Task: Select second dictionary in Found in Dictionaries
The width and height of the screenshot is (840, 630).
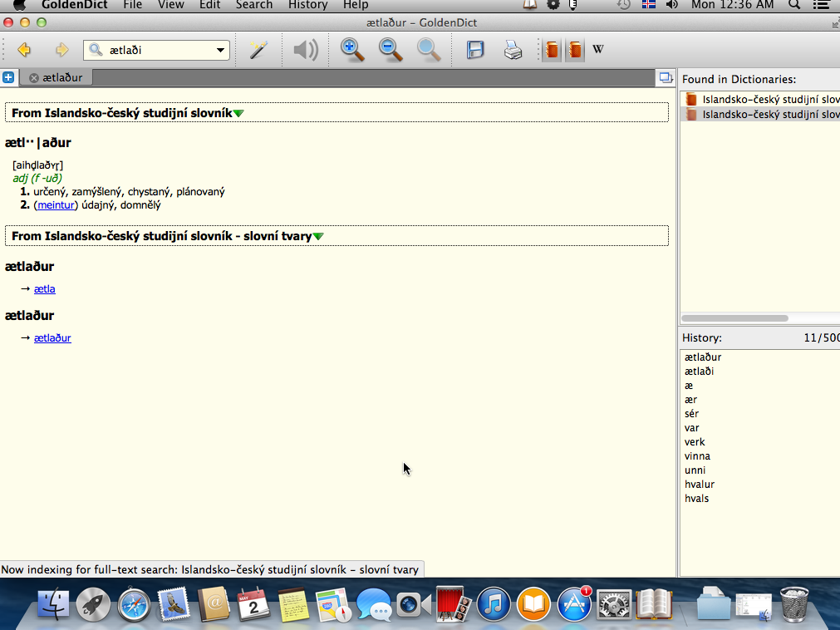Action: pos(760,115)
